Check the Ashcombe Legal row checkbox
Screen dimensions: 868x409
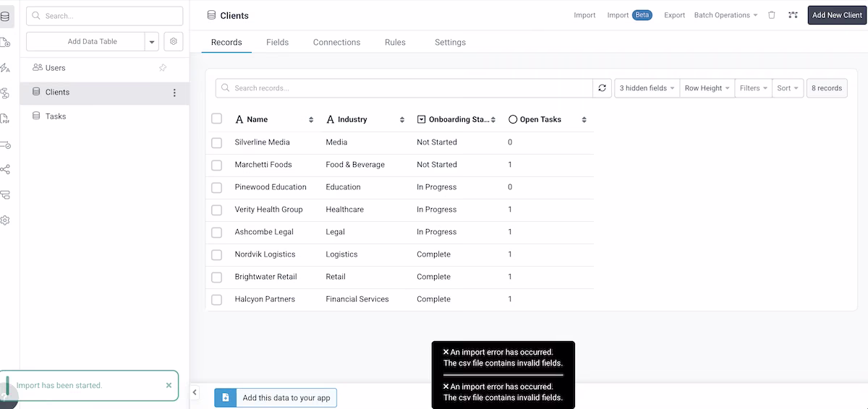(x=216, y=233)
